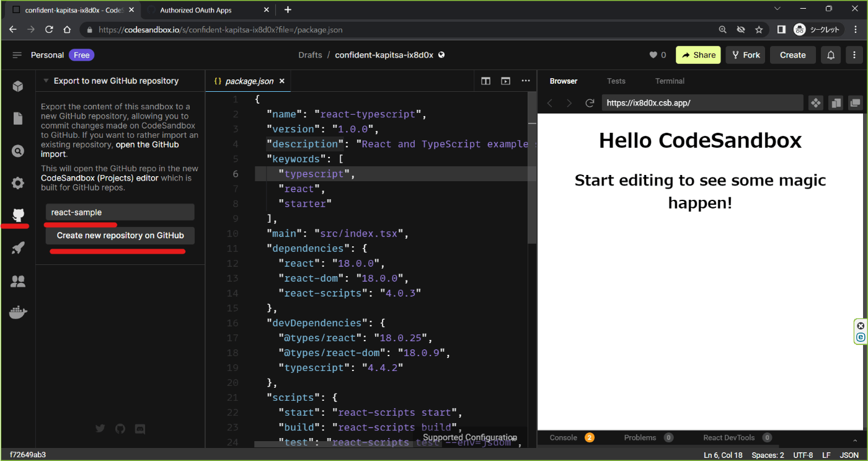Click the heart like icon in header
Screen dimensions: 868x461
click(x=653, y=55)
